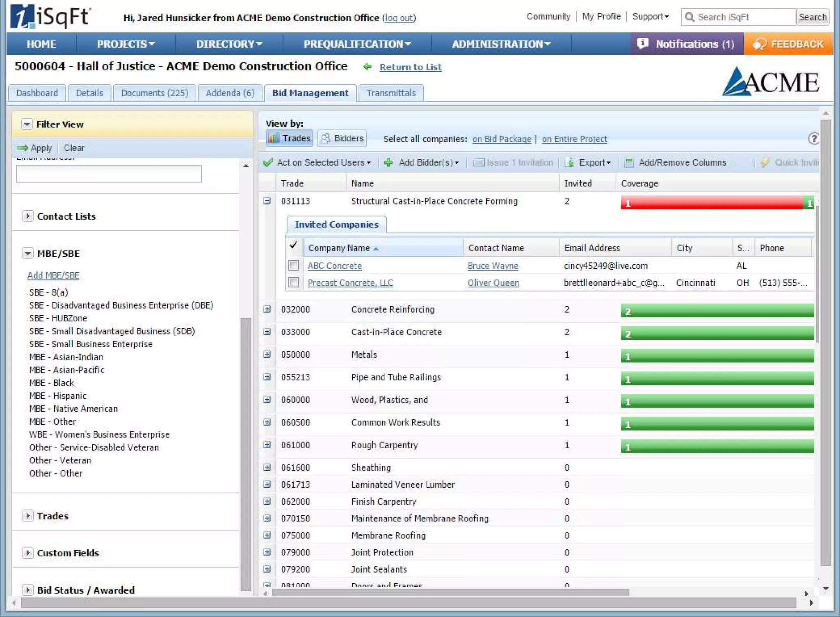Click the Add Bidder plus icon

pos(388,162)
